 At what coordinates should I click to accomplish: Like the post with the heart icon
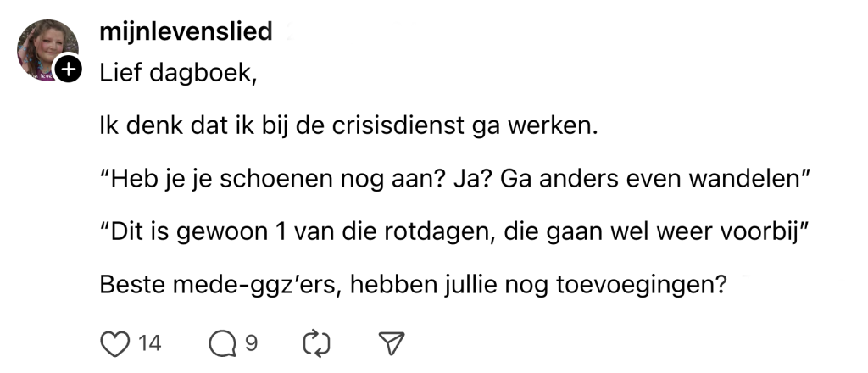113,342
